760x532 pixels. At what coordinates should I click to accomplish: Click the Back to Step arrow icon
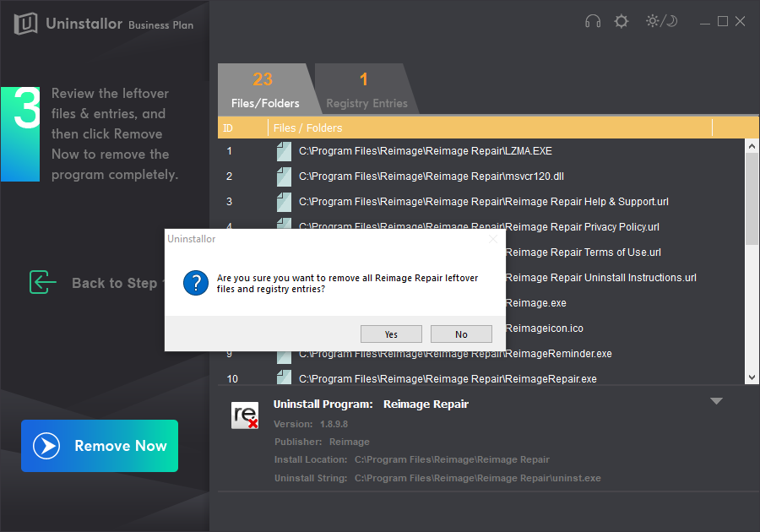(x=43, y=282)
